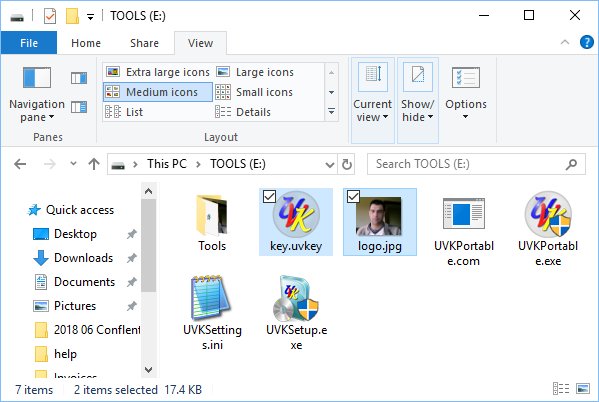Click the Options folder options icon

tap(466, 78)
